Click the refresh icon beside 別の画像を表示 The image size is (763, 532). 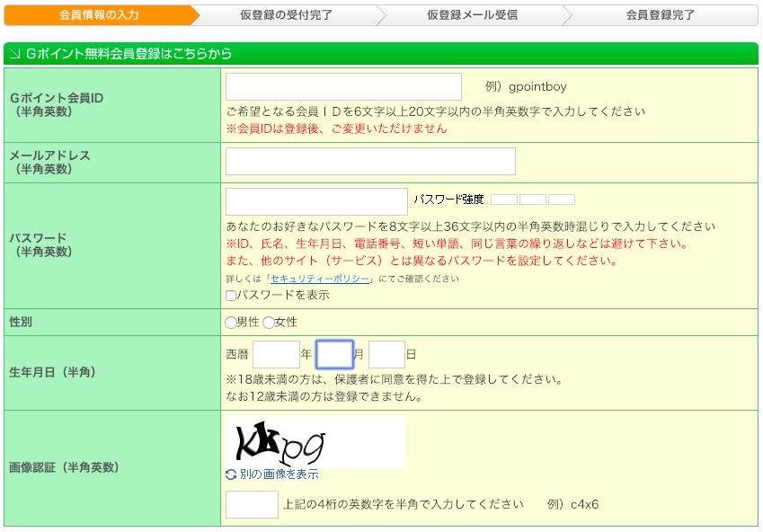(x=231, y=474)
